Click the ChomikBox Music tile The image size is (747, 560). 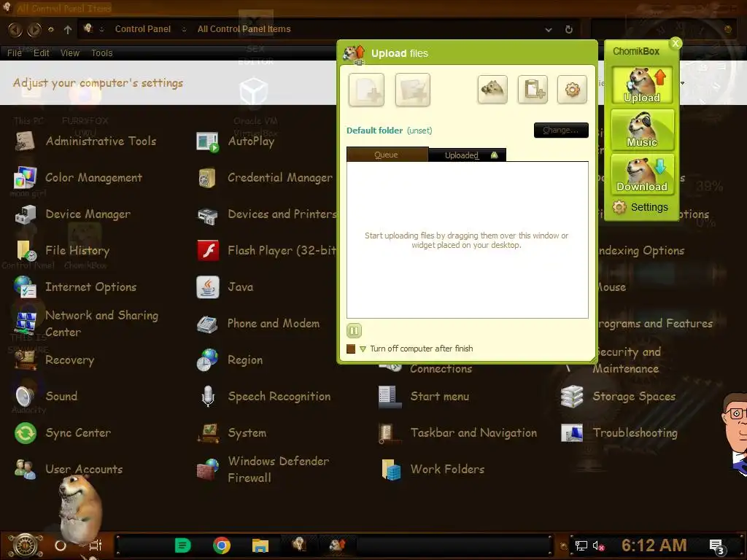click(642, 130)
